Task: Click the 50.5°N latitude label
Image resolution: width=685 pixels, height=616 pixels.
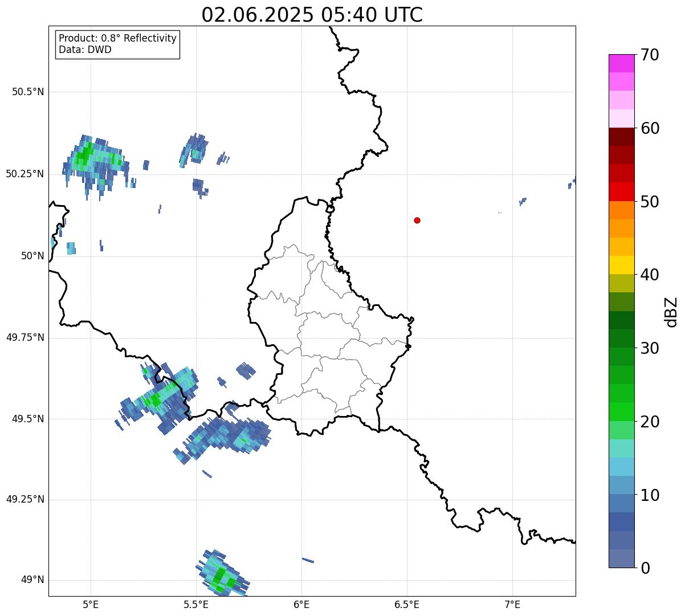Action: pos(28,92)
